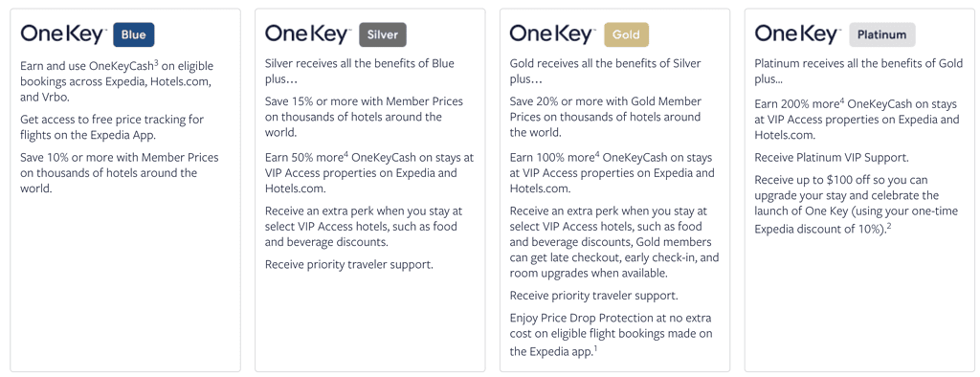
Task: Click the Platinum tier badge
Action: tap(881, 35)
